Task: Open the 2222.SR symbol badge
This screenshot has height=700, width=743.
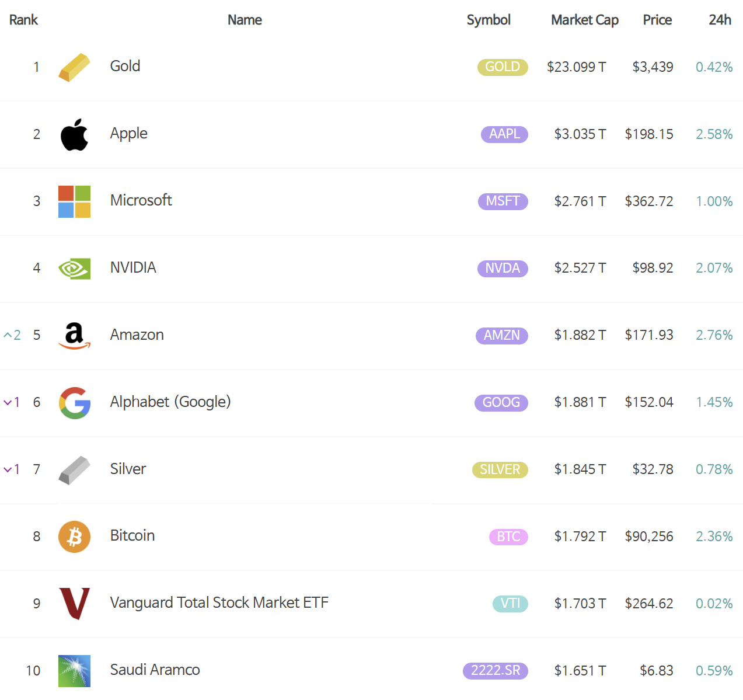Action: click(x=496, y=670)
